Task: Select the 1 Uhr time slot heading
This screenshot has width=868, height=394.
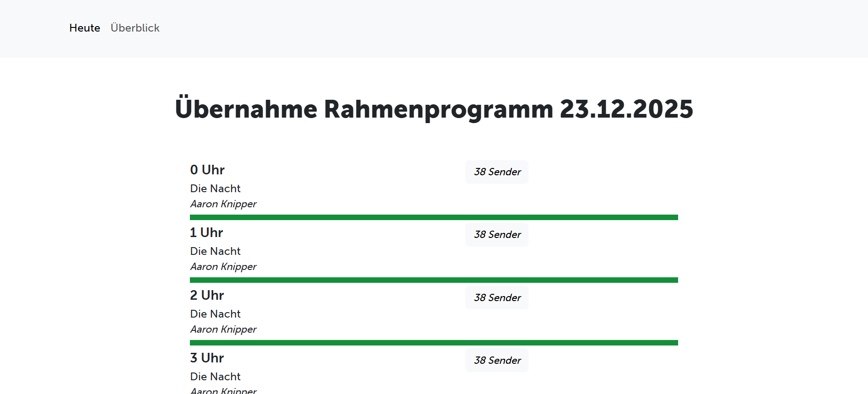Action: [206, 232]
